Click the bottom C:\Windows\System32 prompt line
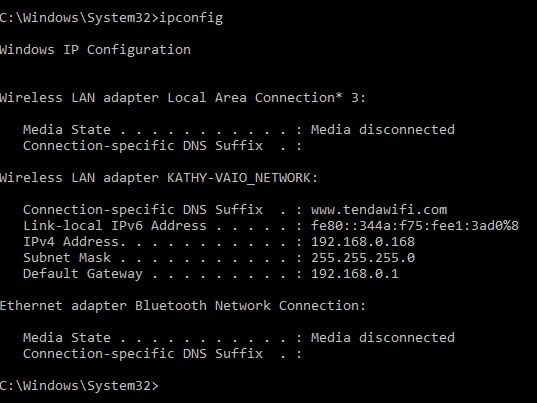This screenshot has width=537, height=403. (x=79, y=386)
